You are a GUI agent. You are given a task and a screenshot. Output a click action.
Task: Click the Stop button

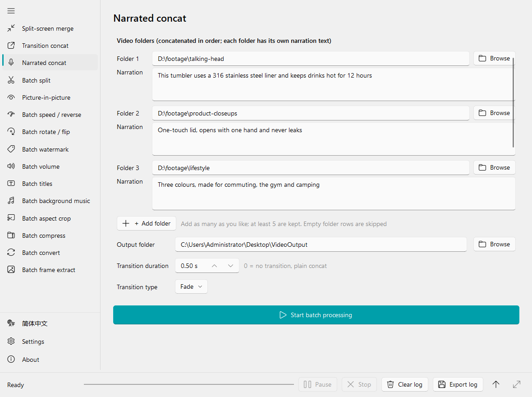pos(359,384)
